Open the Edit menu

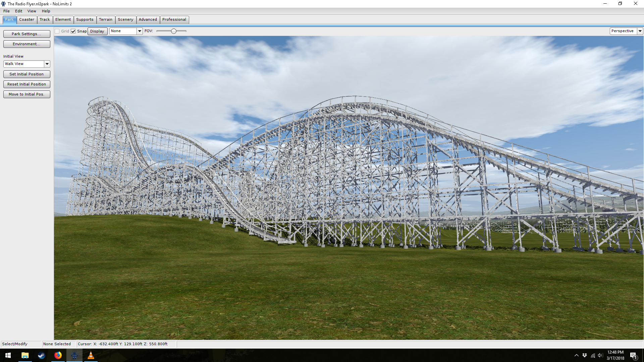pos(18,11)
